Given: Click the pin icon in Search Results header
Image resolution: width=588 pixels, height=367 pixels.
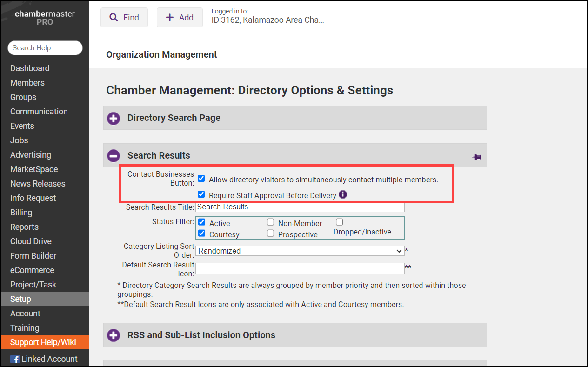Looking at the screenshot, I should [x=477, y=157].
